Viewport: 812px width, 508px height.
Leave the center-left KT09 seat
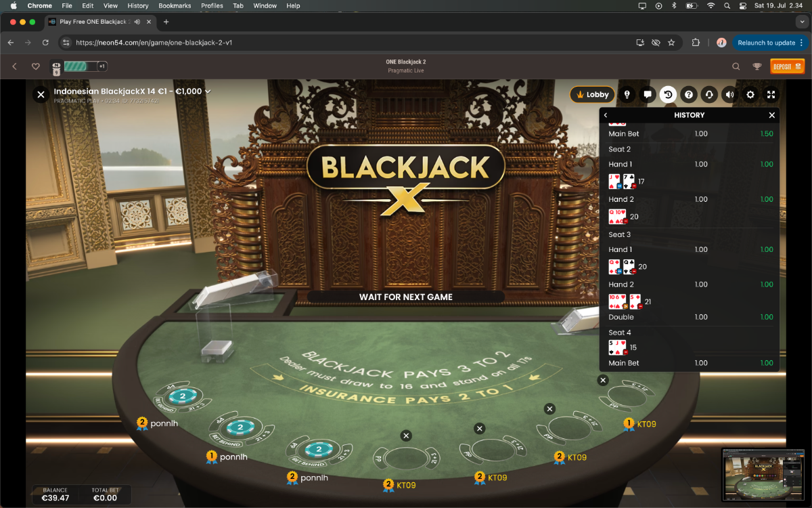click(405, 436)
